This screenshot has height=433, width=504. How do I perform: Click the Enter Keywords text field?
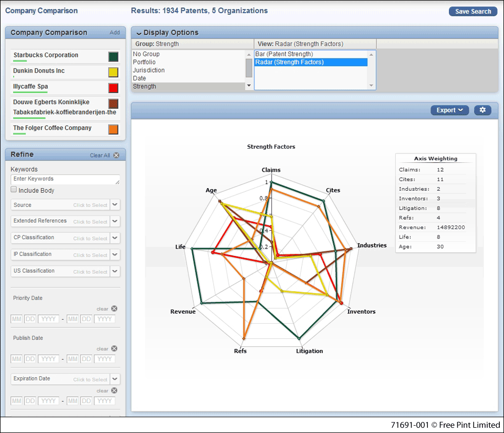coord(65,179)
